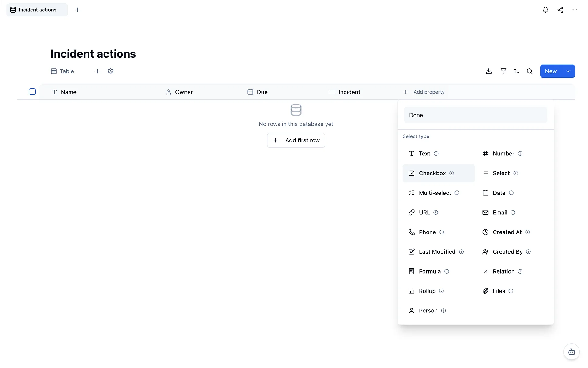
Task: Open the three-dots more menu
Action: [575, 10]
